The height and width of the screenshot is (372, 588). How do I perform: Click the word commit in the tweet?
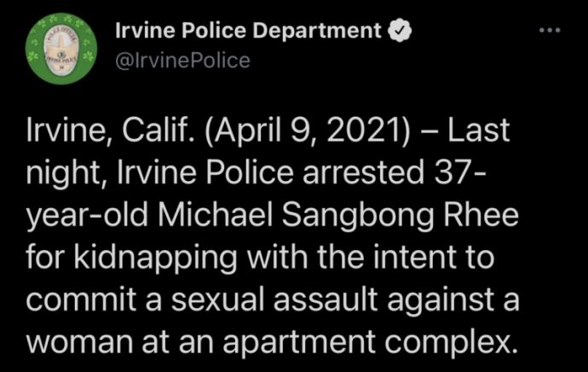pos(81,300)
